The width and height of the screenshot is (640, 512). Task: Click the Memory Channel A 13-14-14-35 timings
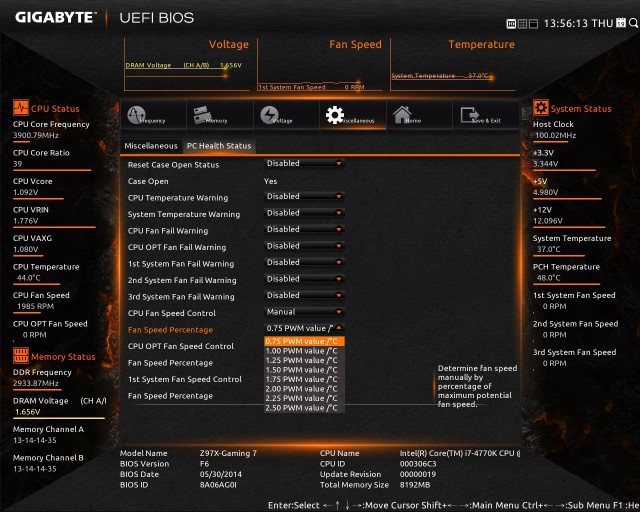click(x=35, y=440)
